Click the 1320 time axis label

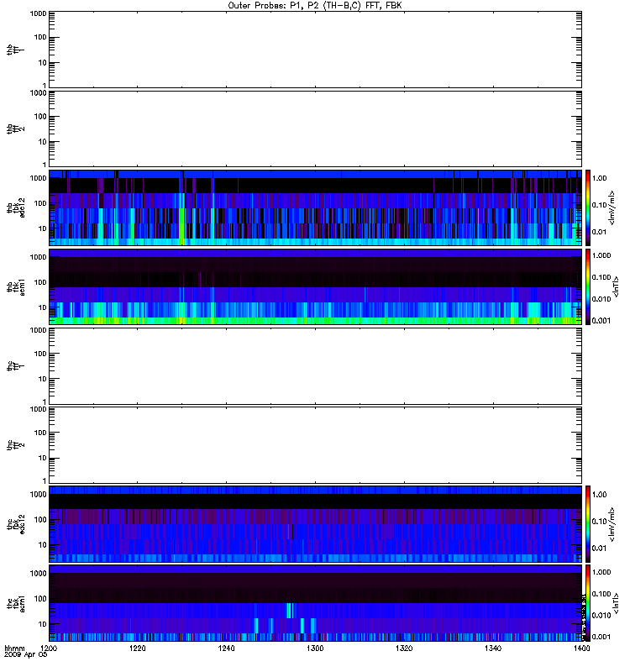pos(404,648)
